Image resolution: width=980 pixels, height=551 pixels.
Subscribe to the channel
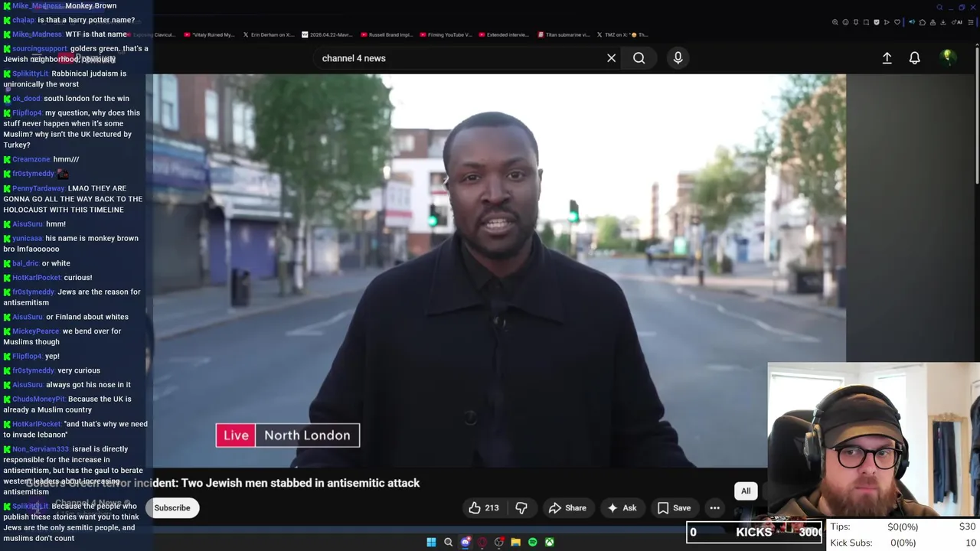[172, 508]
